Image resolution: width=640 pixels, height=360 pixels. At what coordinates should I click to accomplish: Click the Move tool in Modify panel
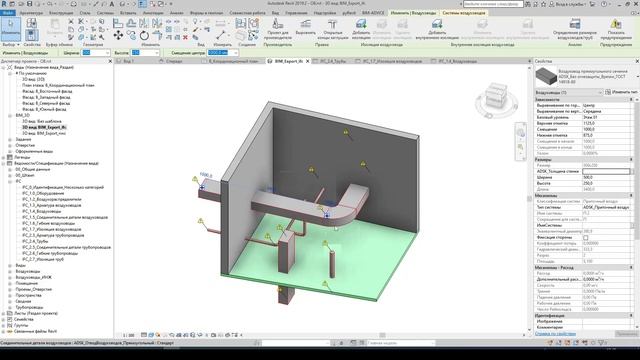118,36
